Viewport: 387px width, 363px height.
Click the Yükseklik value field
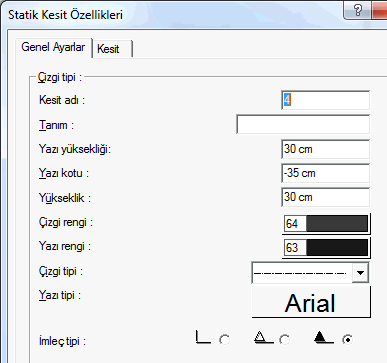tap(325, 197)
